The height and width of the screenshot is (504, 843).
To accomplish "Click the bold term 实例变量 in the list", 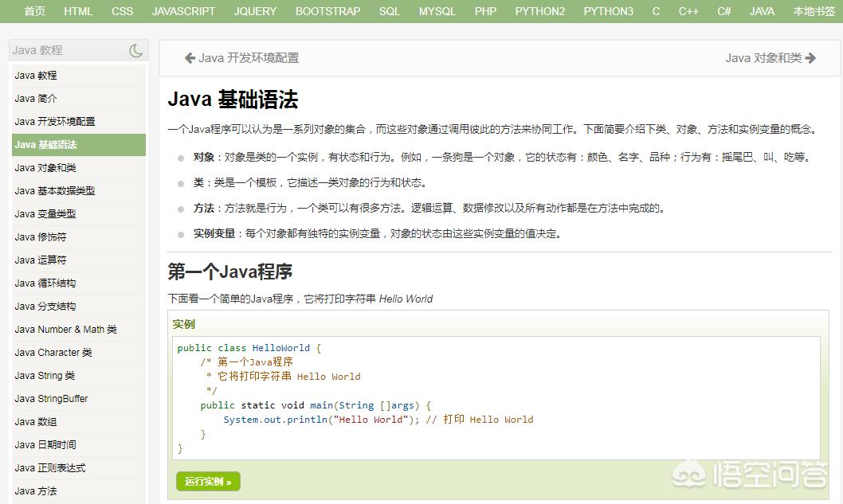I will [214, 234].
